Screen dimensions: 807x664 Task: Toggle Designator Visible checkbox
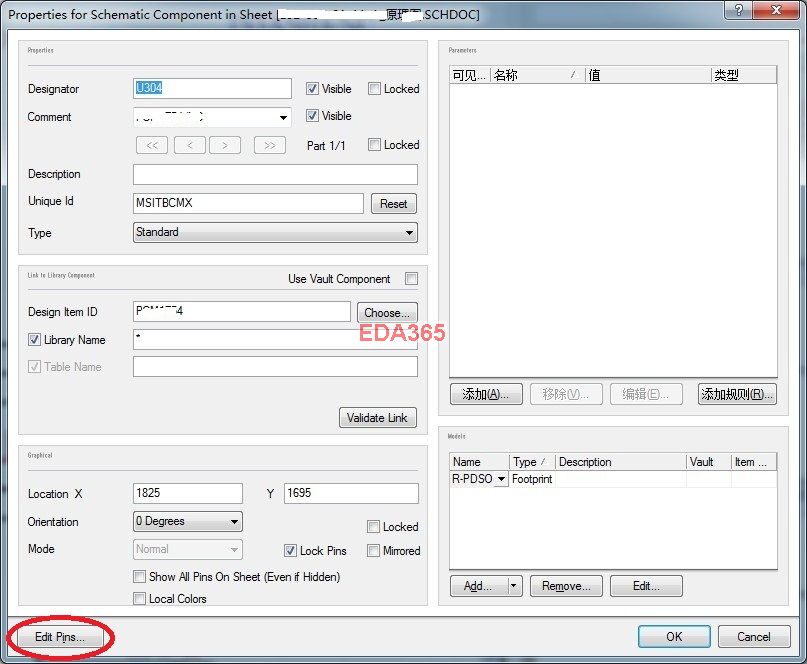[312, 89]
